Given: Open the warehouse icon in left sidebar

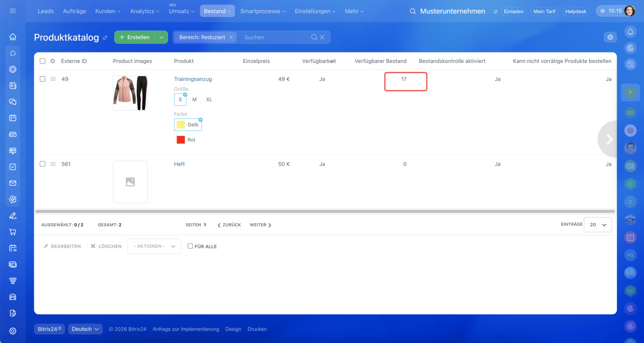Looking at the screenshot, I should pos(13,297).
